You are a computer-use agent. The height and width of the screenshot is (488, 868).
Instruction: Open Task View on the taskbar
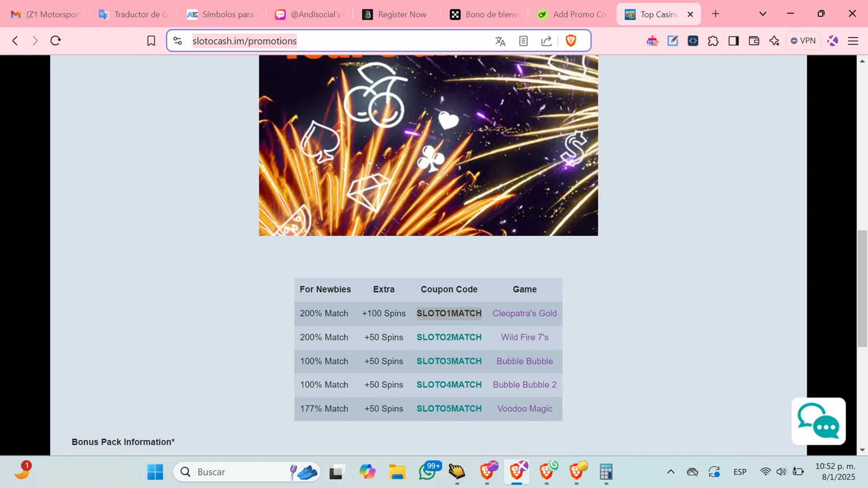click(x=337, y=472)
